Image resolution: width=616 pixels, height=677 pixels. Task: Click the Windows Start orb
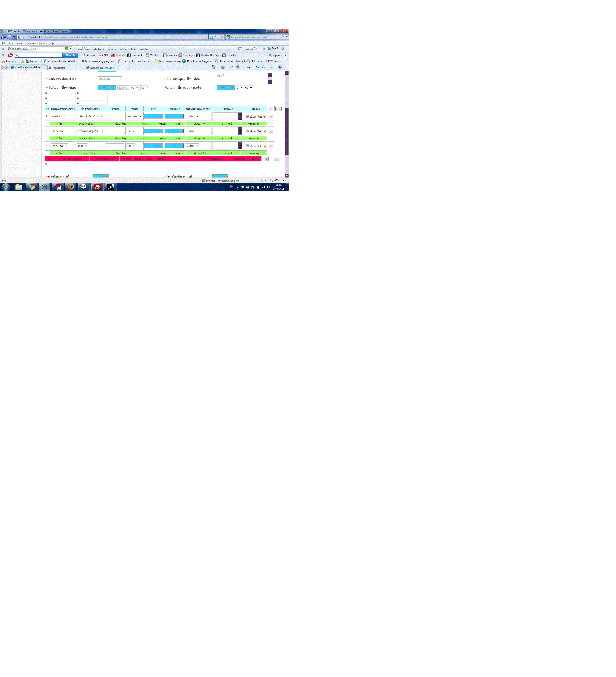pos(6,187)
